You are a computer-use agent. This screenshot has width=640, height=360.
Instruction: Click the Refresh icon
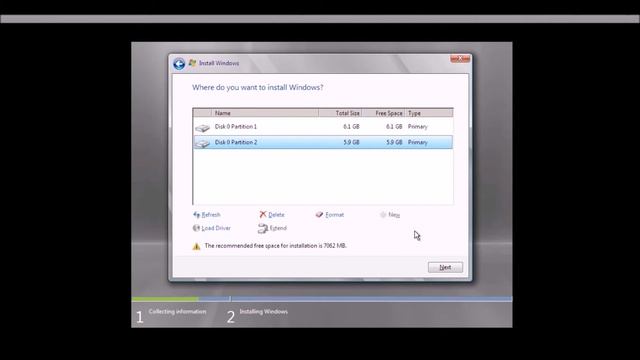[x=196, y=215]
